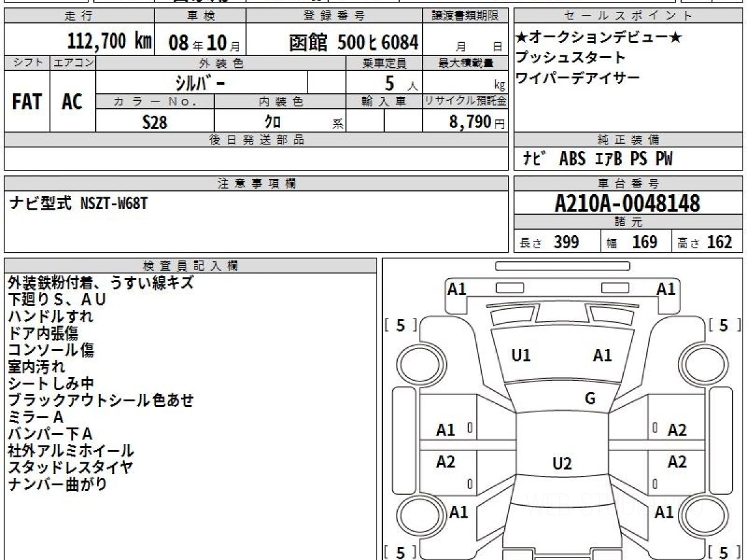Select note ドア内張傷
This screenshot has height=560, width=747.
(x=43, y=333)
